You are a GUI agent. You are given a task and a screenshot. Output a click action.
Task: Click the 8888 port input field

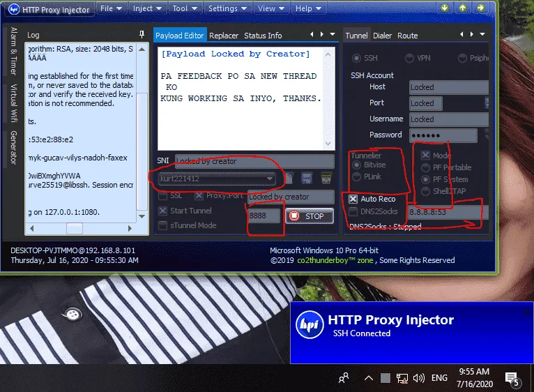click(264, 216)
